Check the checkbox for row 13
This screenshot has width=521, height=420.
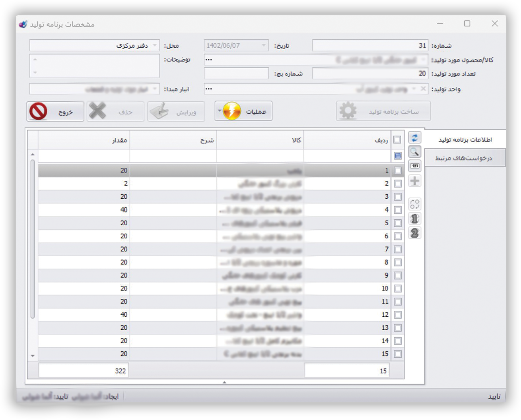(x=397, y=328)
